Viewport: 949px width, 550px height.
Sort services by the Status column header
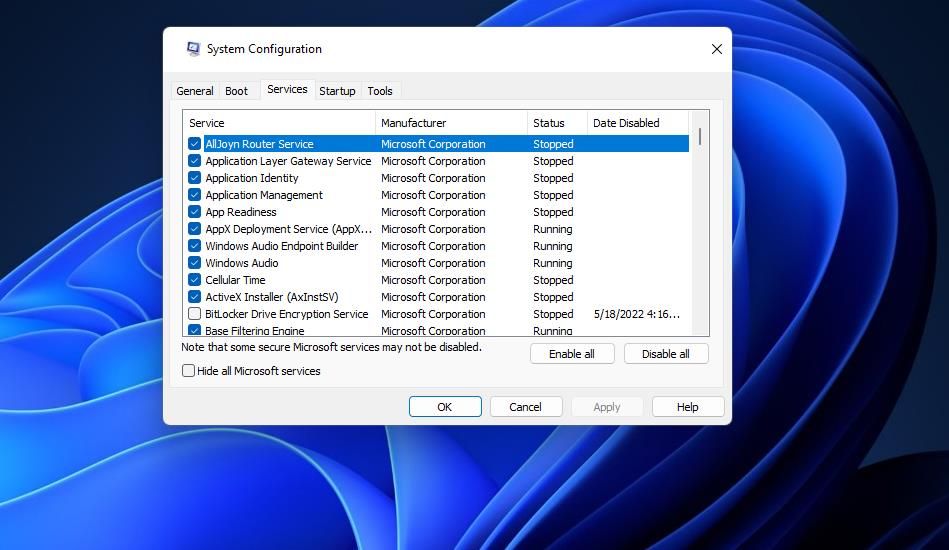pos(556,123)
